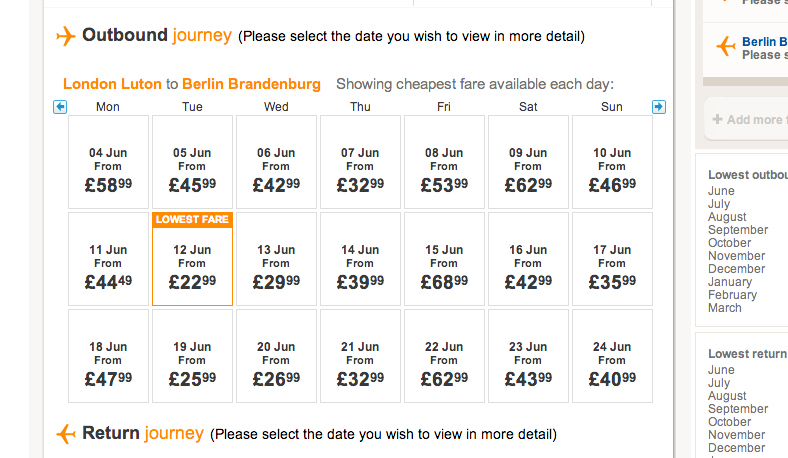Click October under Lowest return fares
Screen dimensions: 788x458
click(x=729, y=422)
